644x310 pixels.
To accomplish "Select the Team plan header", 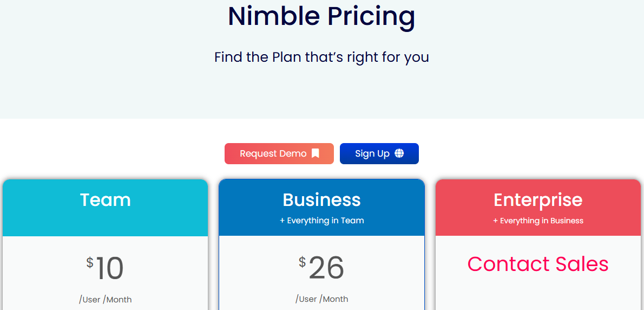I will [105, 208].
